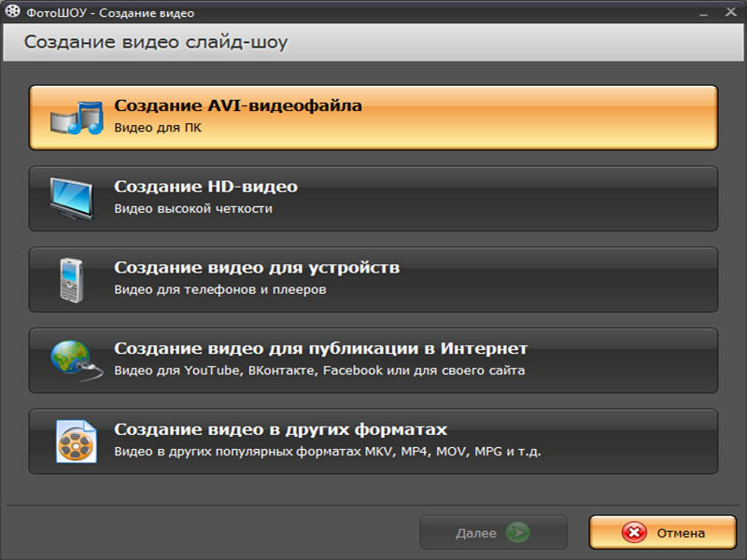Click the "Видео высокой четкости" subtitle
Viewport: 747px width, 560px height.
(193, 209)
